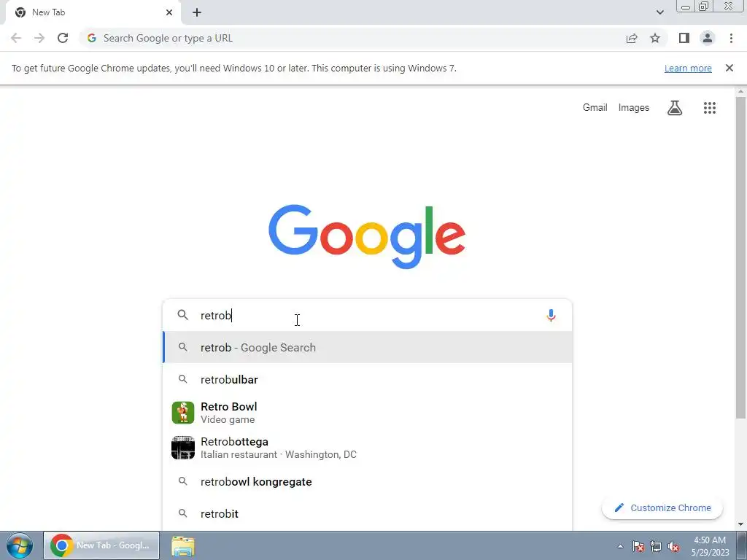Switch to Chrome in the taskbar
This screenshot has height=560, width=747.
tap(101, 545)
